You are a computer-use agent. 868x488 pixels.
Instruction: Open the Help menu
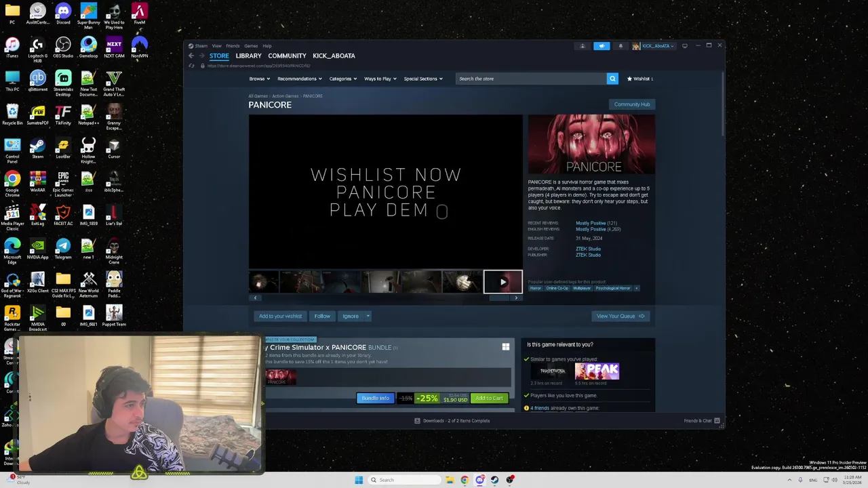pyautogui.click(x=267, y=46)
